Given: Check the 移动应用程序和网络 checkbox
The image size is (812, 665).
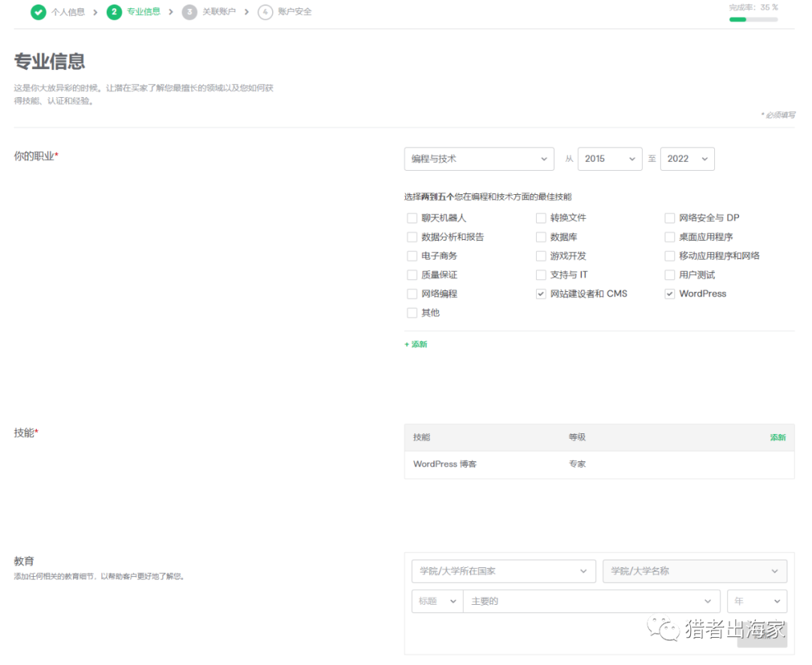Looking at the screenshot, I should pos(670,256).
